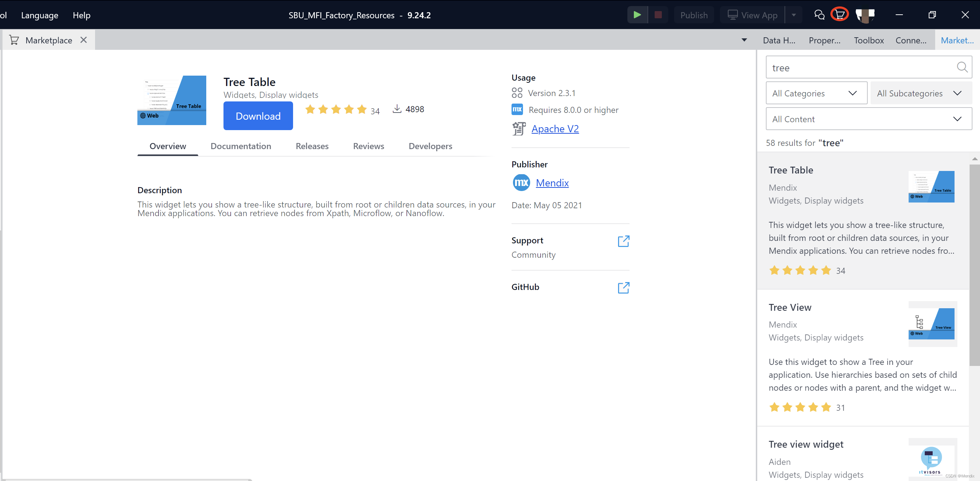Switch to the Documentation tab
This screenshot has height=481, width=980.
241,146
